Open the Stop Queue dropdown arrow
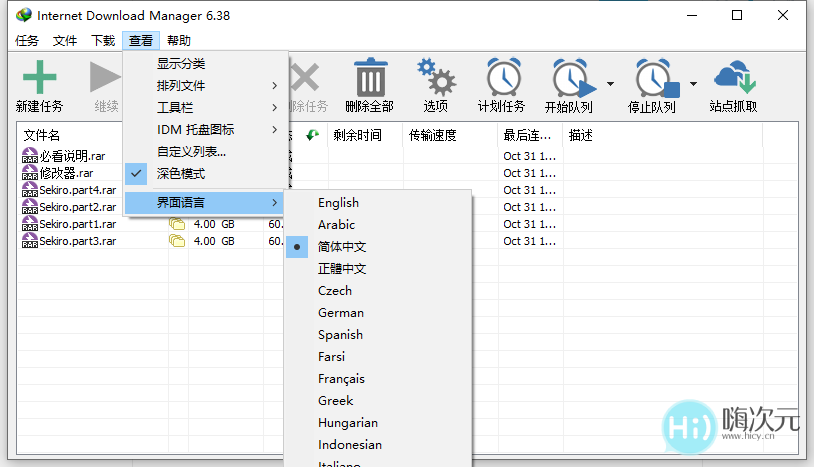Image resolution: width=814 pixels, height=467 pixels. click(694, 84)
